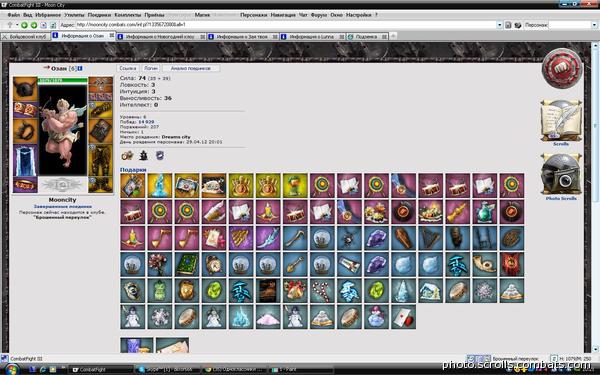The image size is (600, 375).
Task: Click the horned helmet equipment slot
Action: (25, 89)
